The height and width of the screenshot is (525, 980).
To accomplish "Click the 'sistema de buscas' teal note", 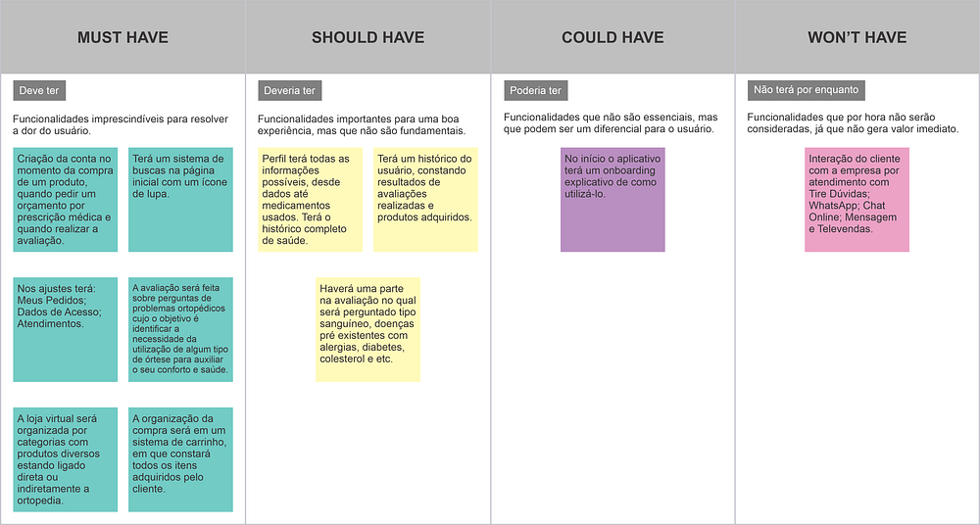I will click(180, 200).
